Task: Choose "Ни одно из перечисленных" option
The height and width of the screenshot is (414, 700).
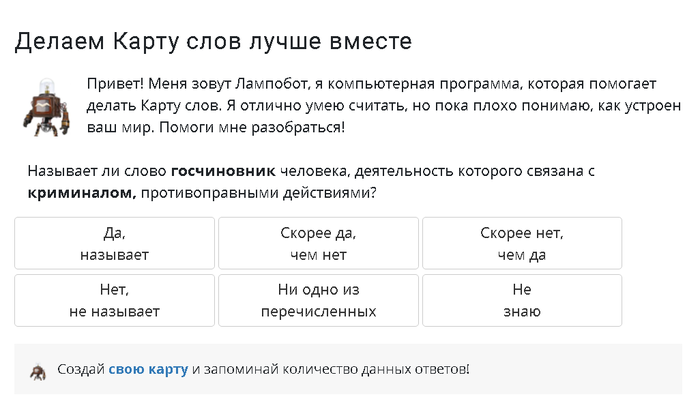Action: pos(318,301)
